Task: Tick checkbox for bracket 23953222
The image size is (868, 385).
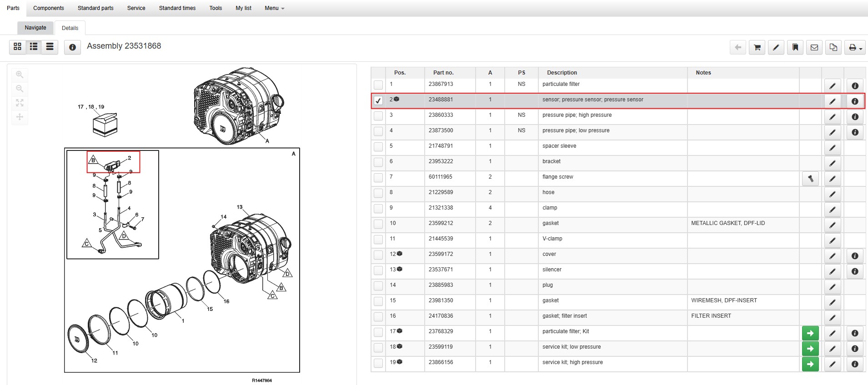Action: coord(378,162)
